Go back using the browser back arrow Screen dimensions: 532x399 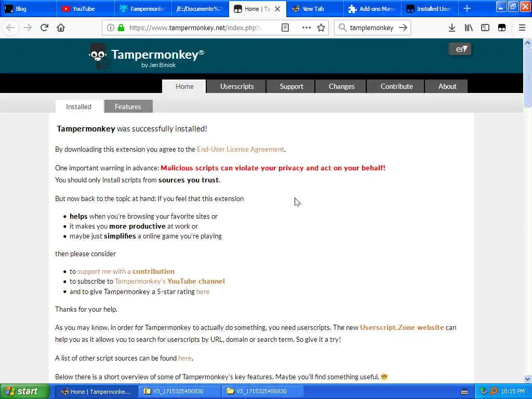coord(10,28)
